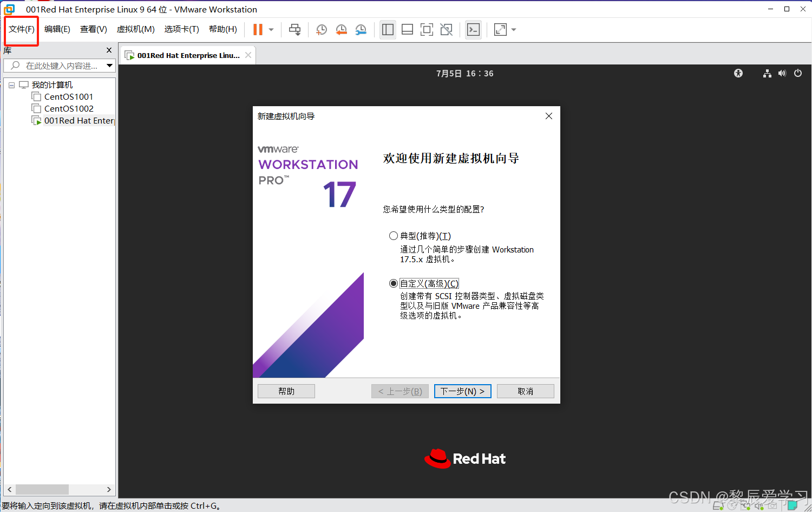Select CentOS1001 in the library
Image resolution: width=812 pixels, height=512 pixels.
pos(69,97)
